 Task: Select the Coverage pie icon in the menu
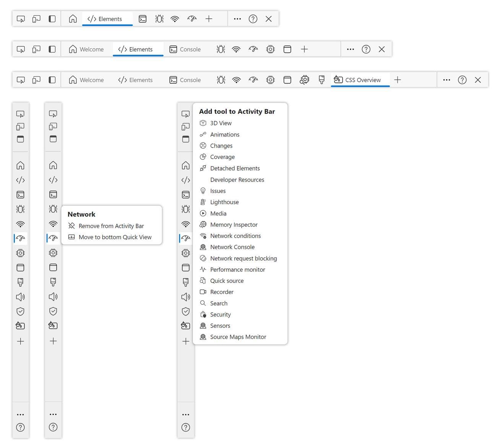coord(203,157)
